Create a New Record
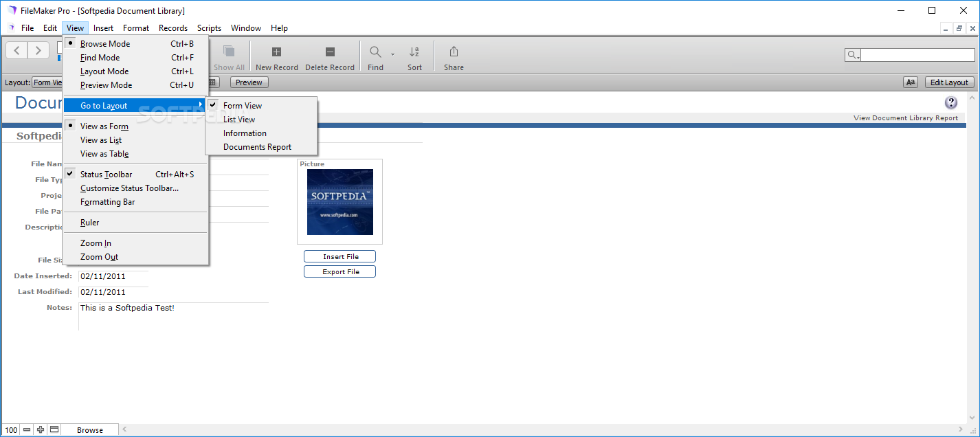 276,52
